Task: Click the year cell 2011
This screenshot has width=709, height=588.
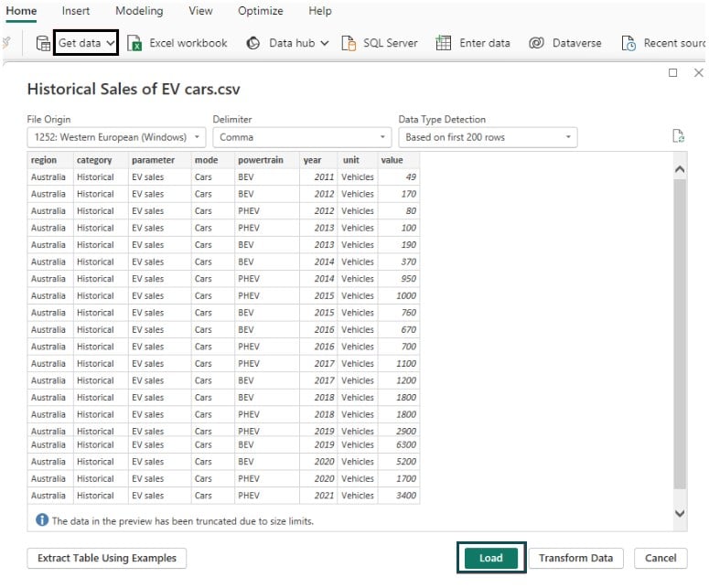Action: coord(318,177)
